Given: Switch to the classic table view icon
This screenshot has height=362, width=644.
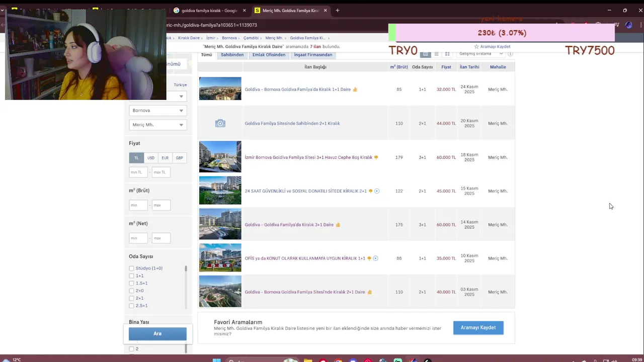Looking at the screenshot, I should coord(426,54).
